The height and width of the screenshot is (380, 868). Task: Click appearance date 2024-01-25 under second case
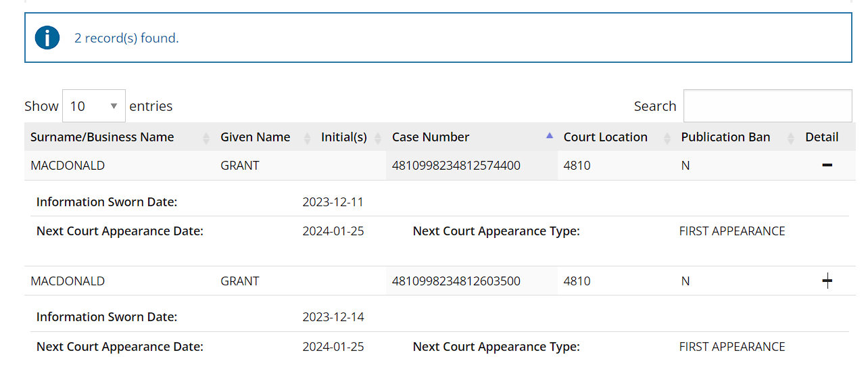(x=333, y=347)
